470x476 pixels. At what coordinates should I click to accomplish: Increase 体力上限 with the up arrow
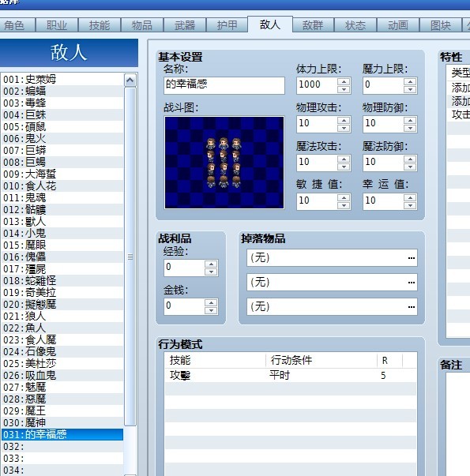point(344,81)
